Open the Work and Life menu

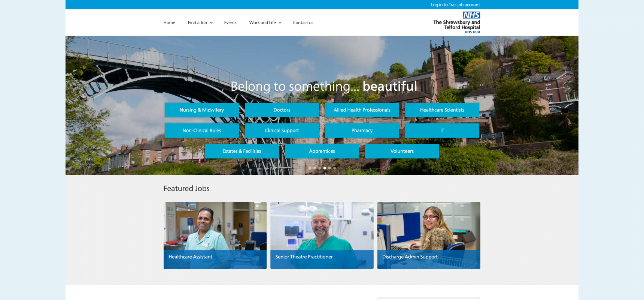tap(262, 22)
